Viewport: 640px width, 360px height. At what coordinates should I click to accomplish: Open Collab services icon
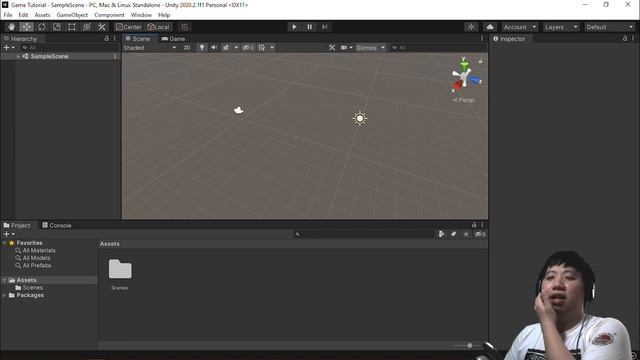tap(471, 27)
